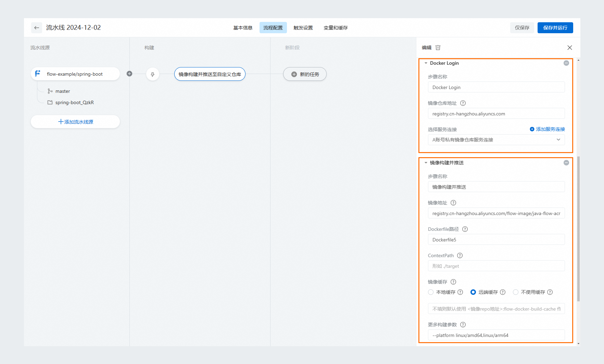The height and width of the screenshot is (364, 604).
Task: Click 仅保存 button
Action: click(x=522, y=28)
